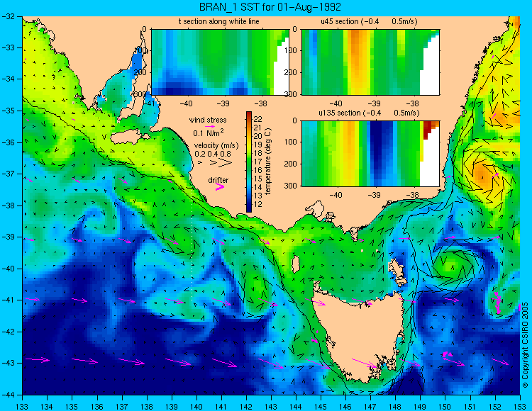532x411 pixels.
Task: Open the u45 section inset plot
Action: click(370, 62)
